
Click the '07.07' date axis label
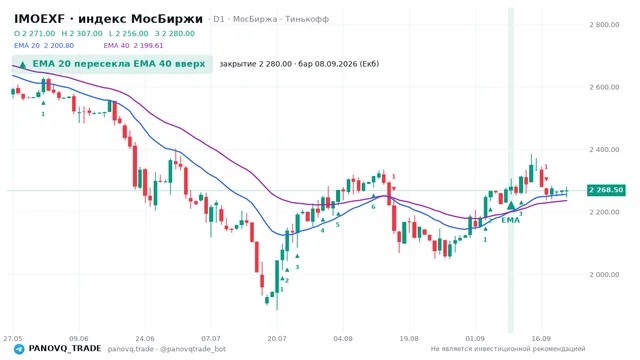[x=211, y=338]
